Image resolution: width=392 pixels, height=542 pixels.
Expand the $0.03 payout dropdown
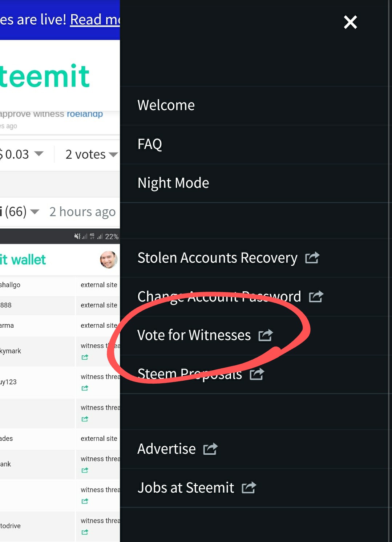click(39, 154)
